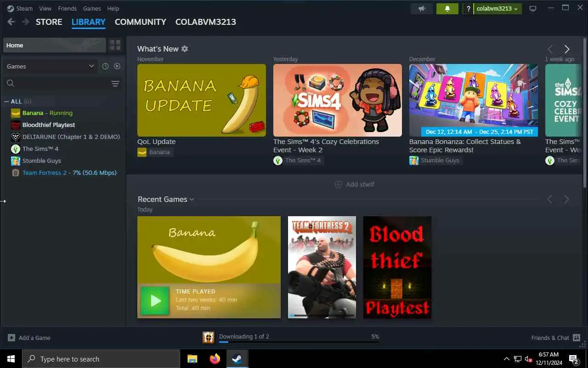Open the Windows notification center icon
The image size is (588, 368).
[x=573, y=359]
